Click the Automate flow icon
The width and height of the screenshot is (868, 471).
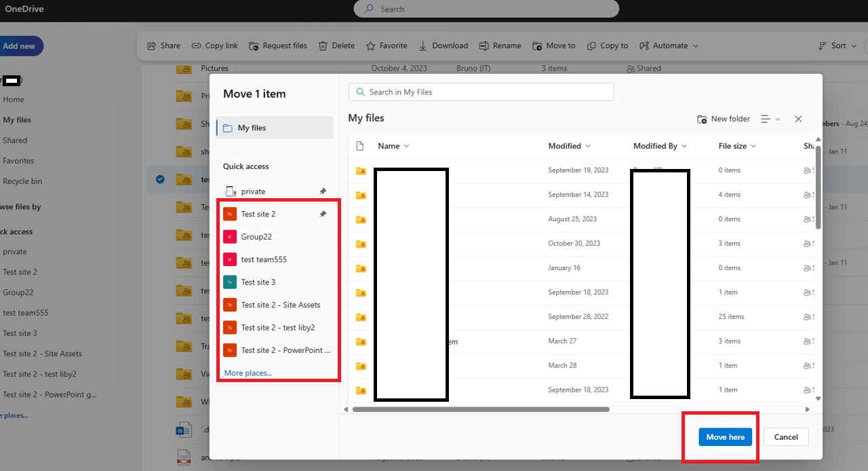[x=644, y=45]
